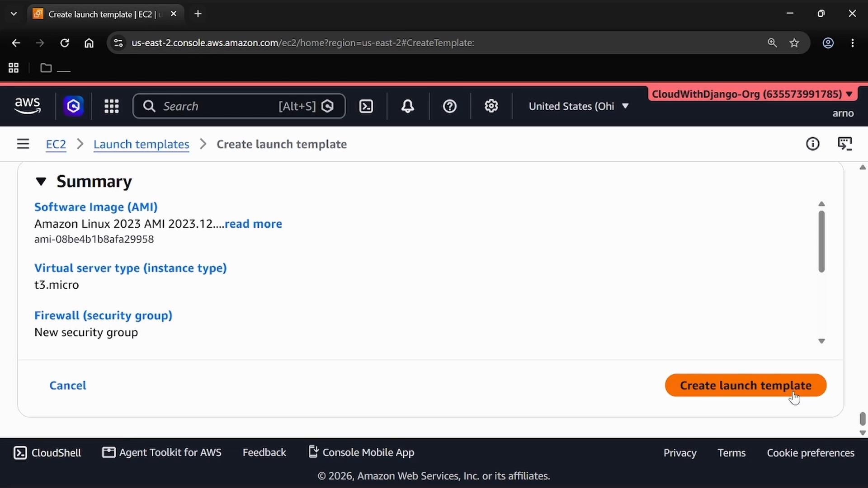Screen dimensions: 868x488
Task: Click the browser reload icon
Action: pyautogui.click(x=65, y=43)
